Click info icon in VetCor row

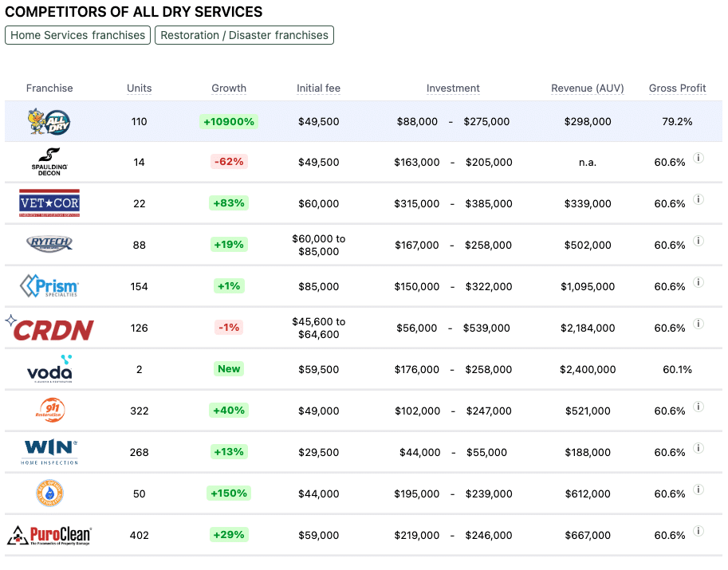pos(698,199)
